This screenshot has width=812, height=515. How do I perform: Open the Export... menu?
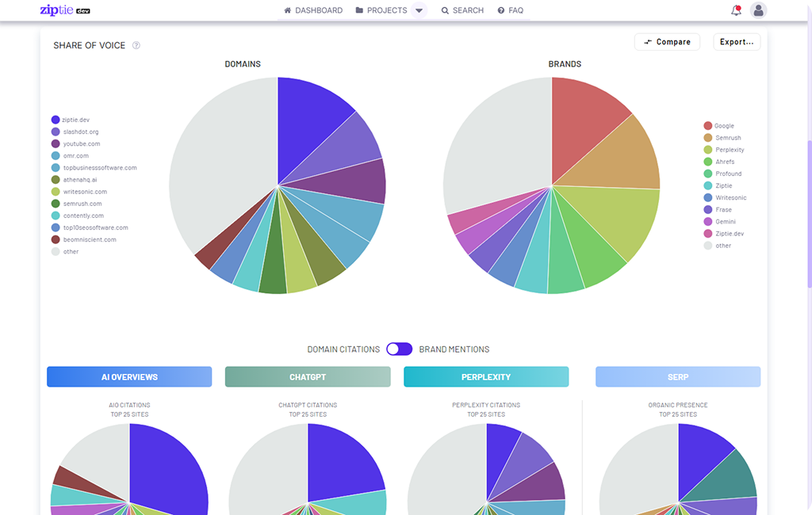[736, 42]
